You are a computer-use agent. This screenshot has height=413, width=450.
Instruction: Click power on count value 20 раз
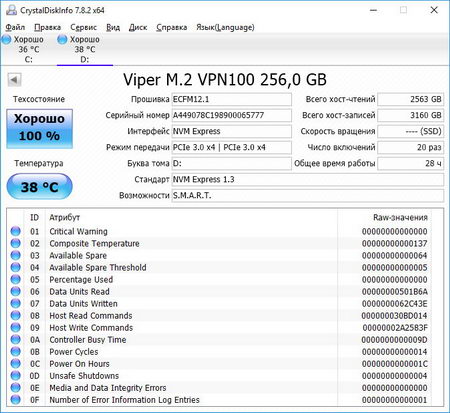410,147
